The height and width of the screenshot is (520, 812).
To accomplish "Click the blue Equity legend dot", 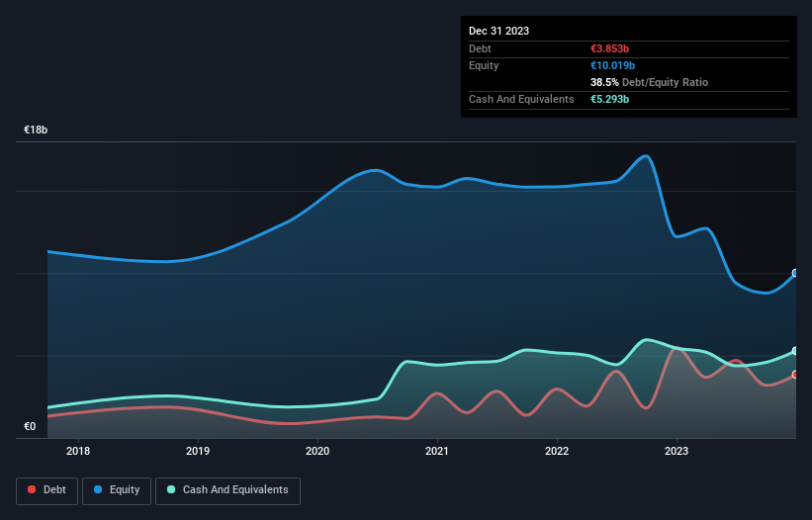I will tap(98, 489).
